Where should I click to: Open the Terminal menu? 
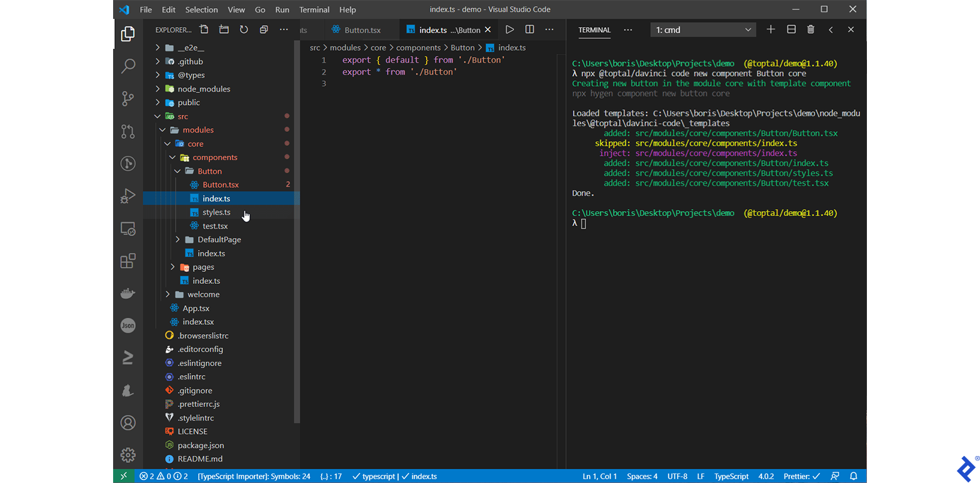click(x=314, y=9)
